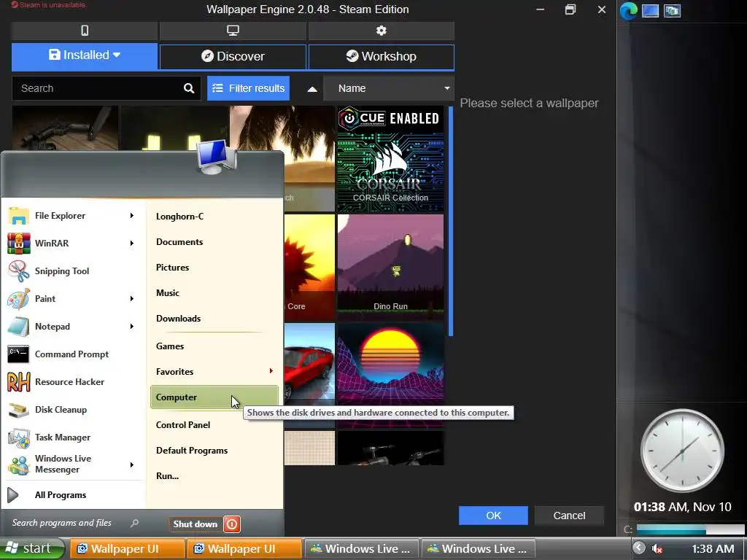Switch to the Discover tab
The height and width of the screenshot is (560, 747).
(x=233, y=57)
